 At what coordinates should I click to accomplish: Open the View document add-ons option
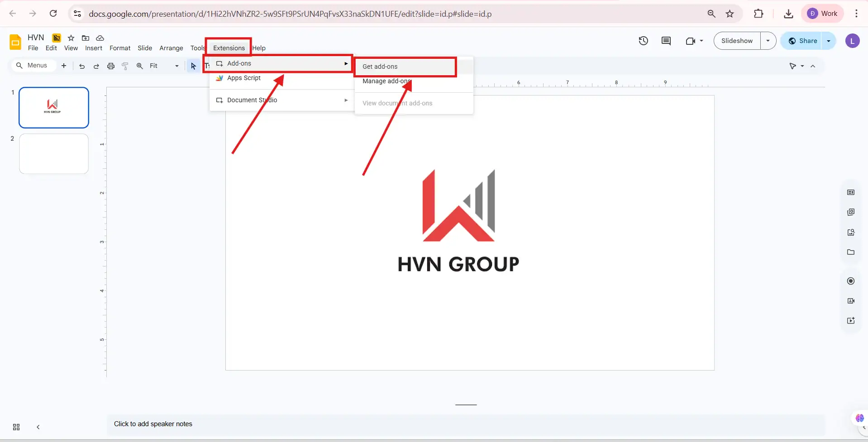point(397,103)
